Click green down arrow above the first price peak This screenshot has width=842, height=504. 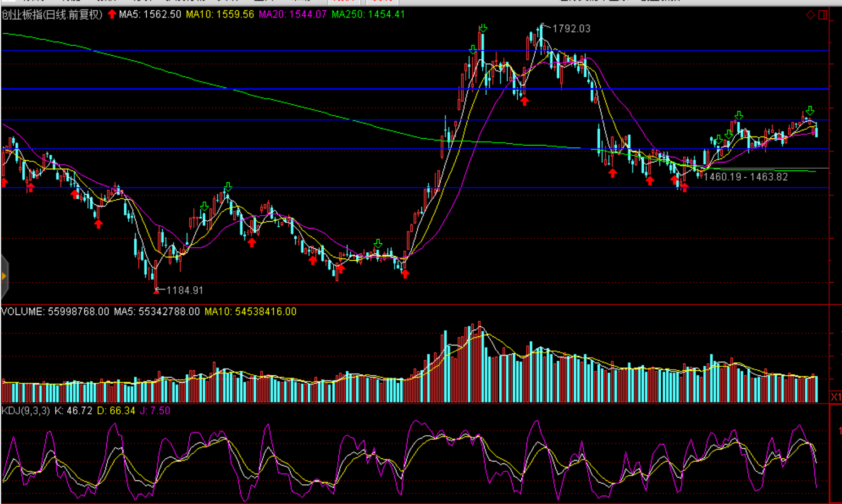[483, 28]
